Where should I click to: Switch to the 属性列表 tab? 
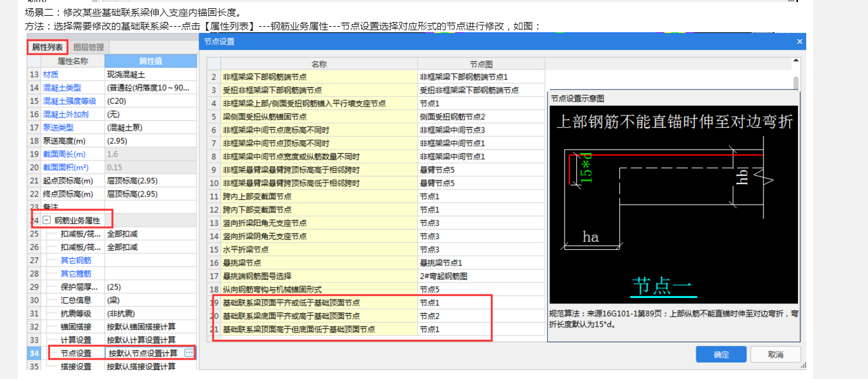coord(47,47)
